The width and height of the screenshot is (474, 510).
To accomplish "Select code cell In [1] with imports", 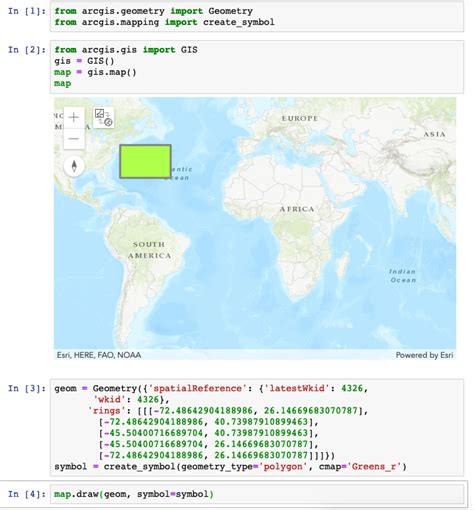I will (257, 17).
